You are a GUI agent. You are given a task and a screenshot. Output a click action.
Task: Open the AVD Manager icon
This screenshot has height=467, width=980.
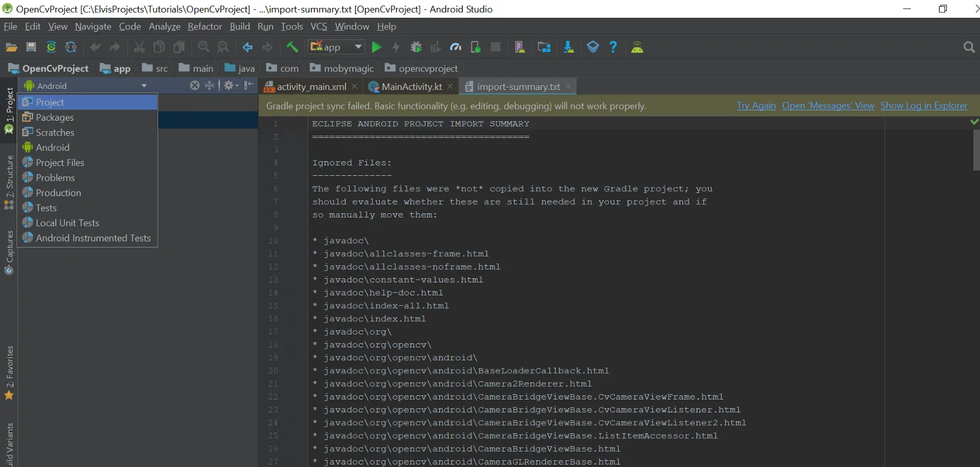click(519, 47)
